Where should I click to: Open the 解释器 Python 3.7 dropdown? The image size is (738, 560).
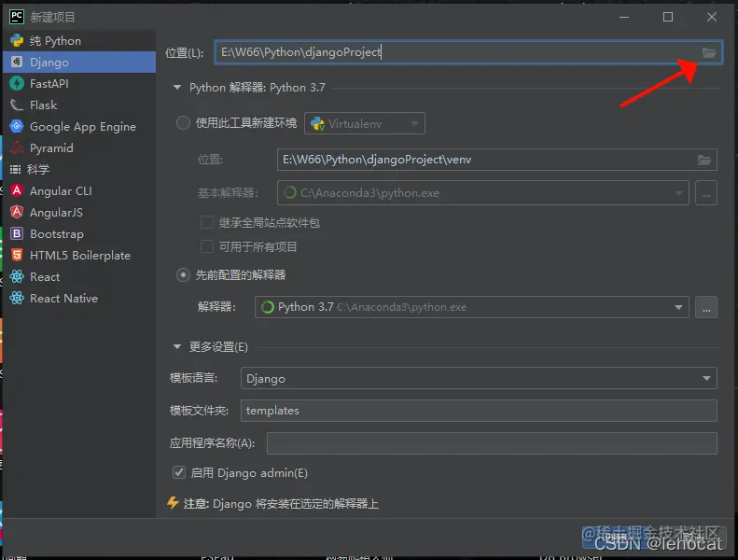(x=472, y=307)
